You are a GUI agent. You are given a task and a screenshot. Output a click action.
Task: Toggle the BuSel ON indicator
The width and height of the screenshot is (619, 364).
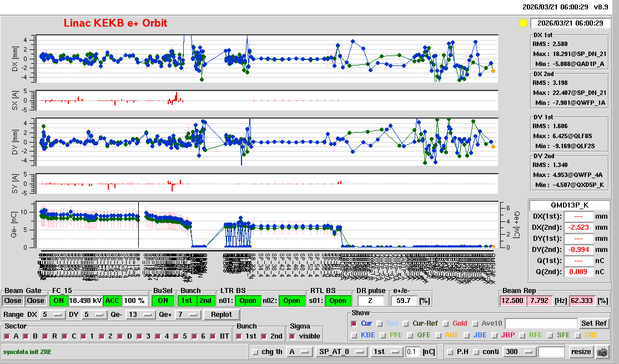tap(163, 301)
